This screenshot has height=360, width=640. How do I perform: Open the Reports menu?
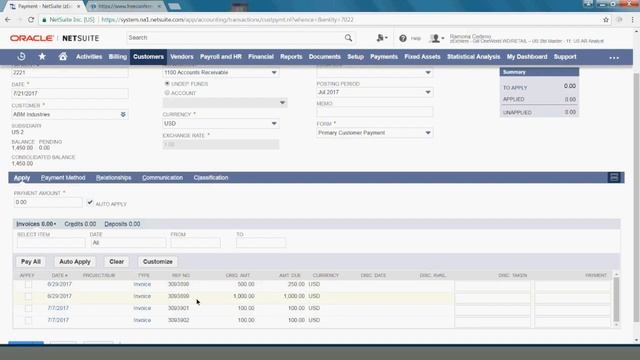(291, 57)
